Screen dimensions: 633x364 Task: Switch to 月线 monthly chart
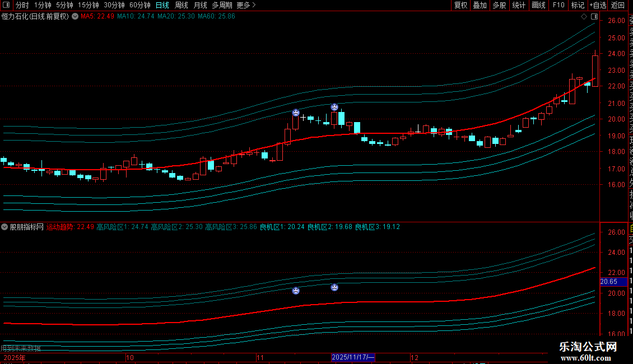[200, 5]
